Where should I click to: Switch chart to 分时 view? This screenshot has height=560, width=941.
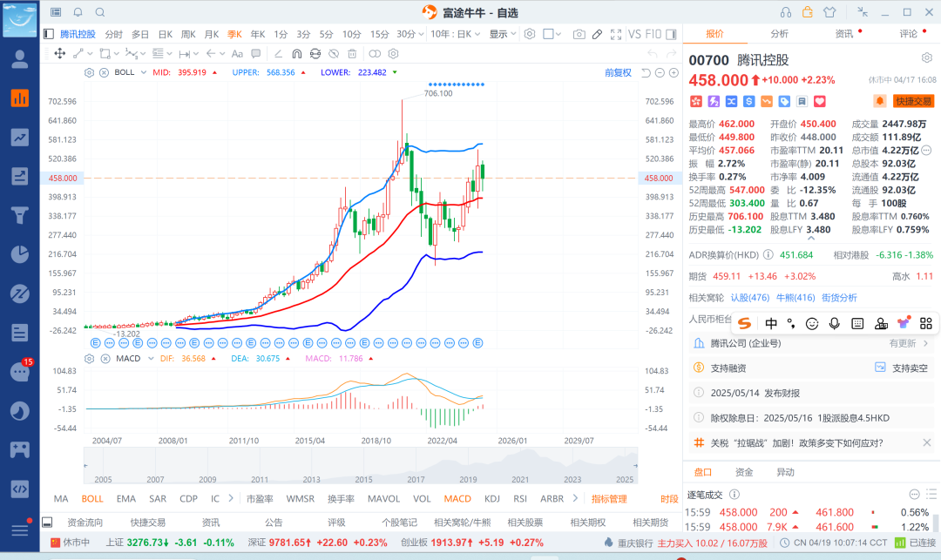(x=113, y=34)
